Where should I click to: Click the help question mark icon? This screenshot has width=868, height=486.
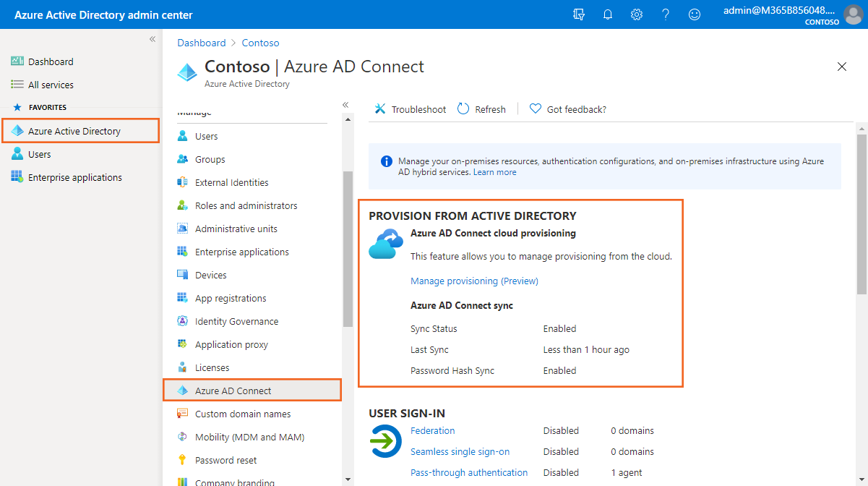tap(666, 14)
